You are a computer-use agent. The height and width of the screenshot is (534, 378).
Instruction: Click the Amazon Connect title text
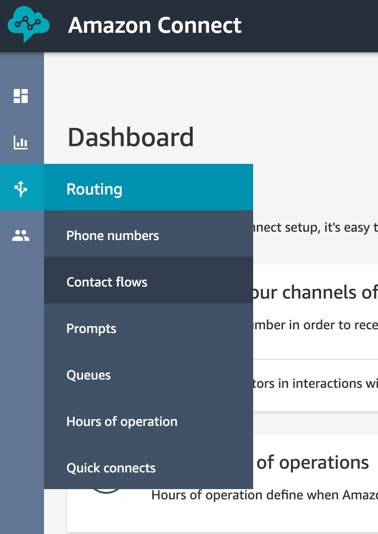[155, 25]
